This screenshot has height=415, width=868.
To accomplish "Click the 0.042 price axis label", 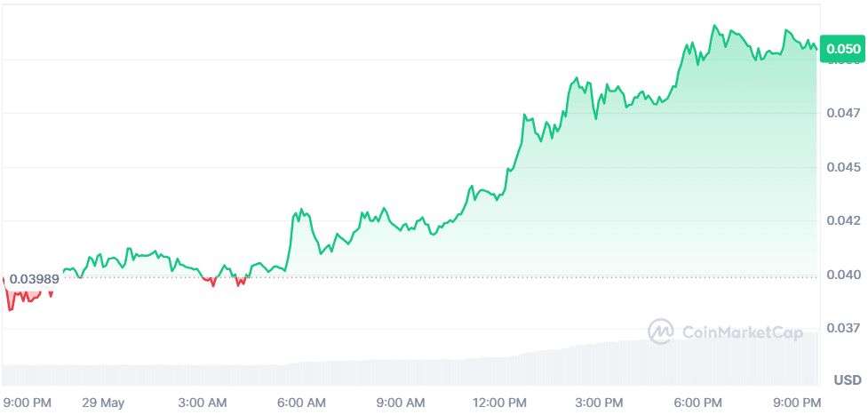I will tap(843, 220).
